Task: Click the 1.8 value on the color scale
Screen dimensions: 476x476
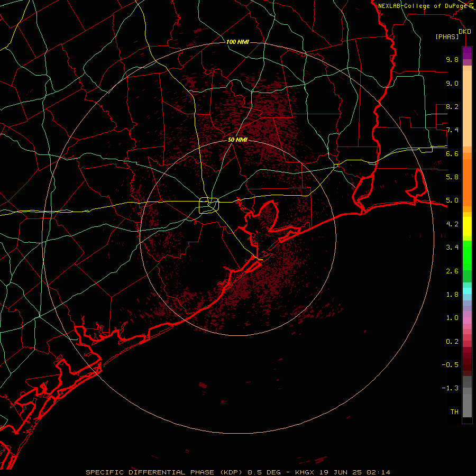Action: click(x=452, y=295)
